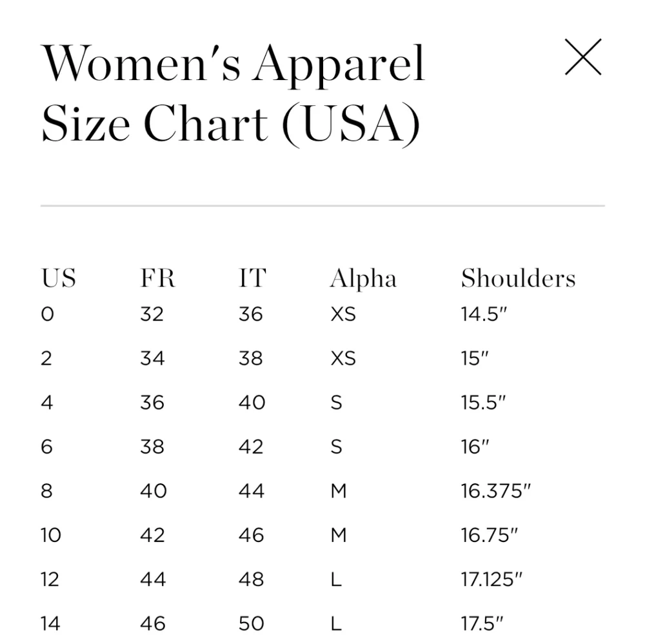Close the size chart with X icon
Viewport: 645px width, 644px height.
583,57
